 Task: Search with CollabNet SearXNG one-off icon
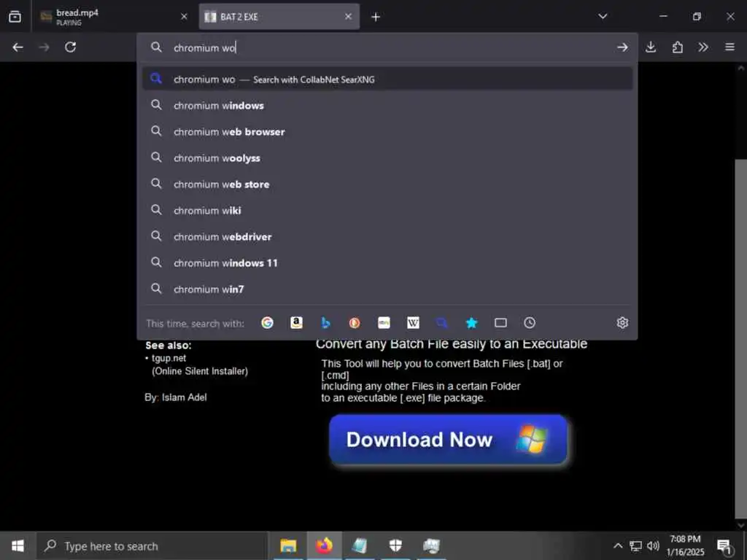(442, 323)
